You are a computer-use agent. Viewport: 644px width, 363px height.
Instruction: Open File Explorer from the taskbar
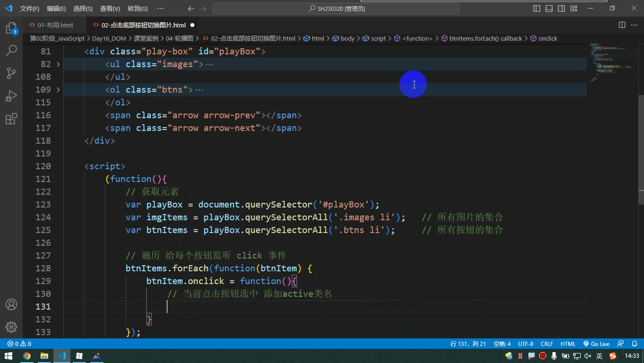pyautogui.click(x=44, y=356)
